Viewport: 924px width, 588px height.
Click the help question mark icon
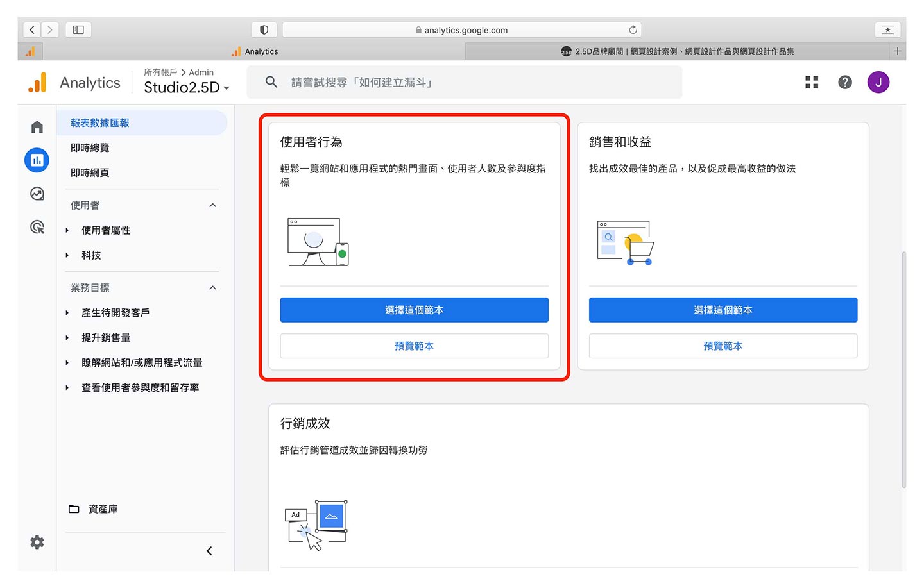[x=845, y=82]
